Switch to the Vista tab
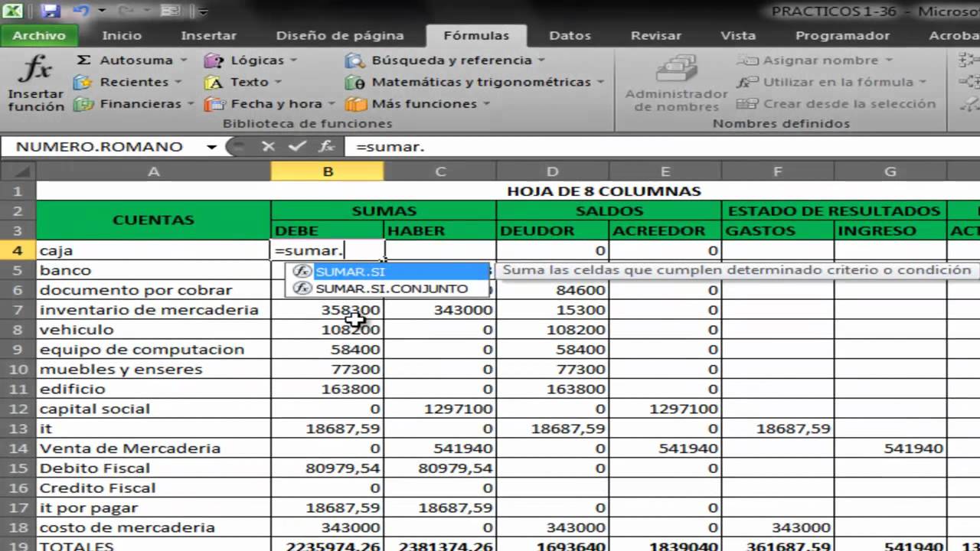Viewport: 980px width, 551px height. coord(738,35)
